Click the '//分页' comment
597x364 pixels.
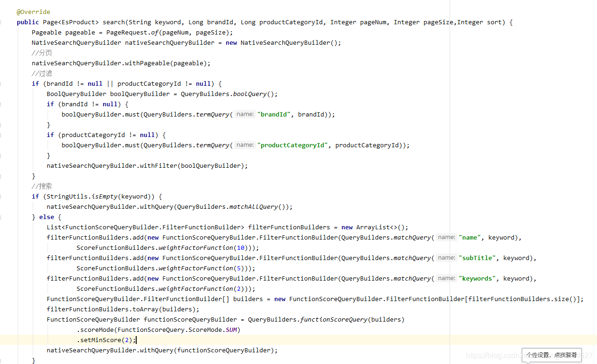click(42, 53)
